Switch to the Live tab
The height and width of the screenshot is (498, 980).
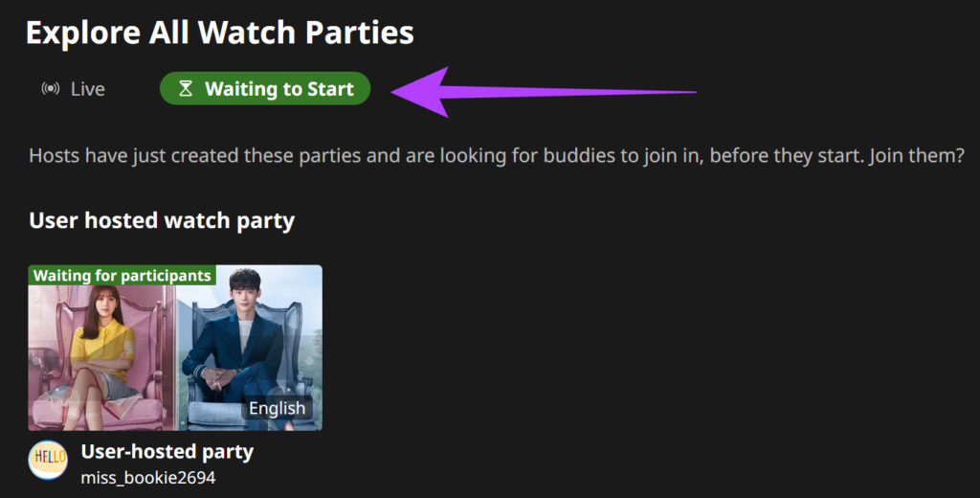click(74, 89)
